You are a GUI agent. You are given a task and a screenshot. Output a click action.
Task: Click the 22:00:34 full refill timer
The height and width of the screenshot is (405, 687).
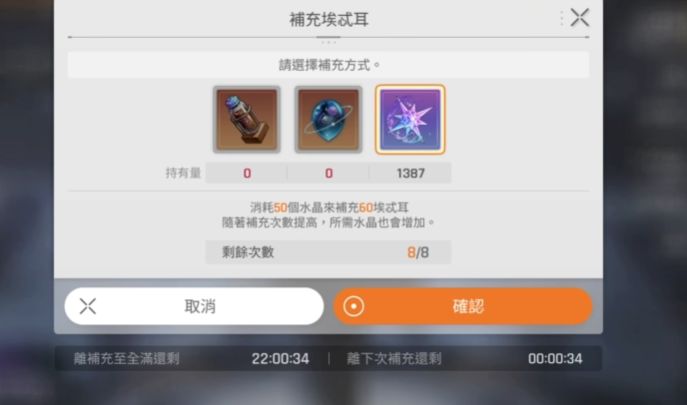(x=280, y=359)
